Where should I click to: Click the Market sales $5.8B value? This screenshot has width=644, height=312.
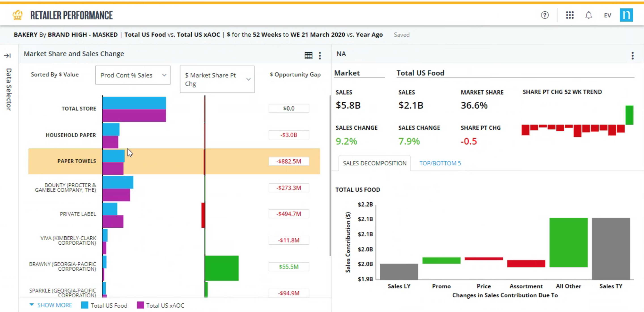click(348, 105)
